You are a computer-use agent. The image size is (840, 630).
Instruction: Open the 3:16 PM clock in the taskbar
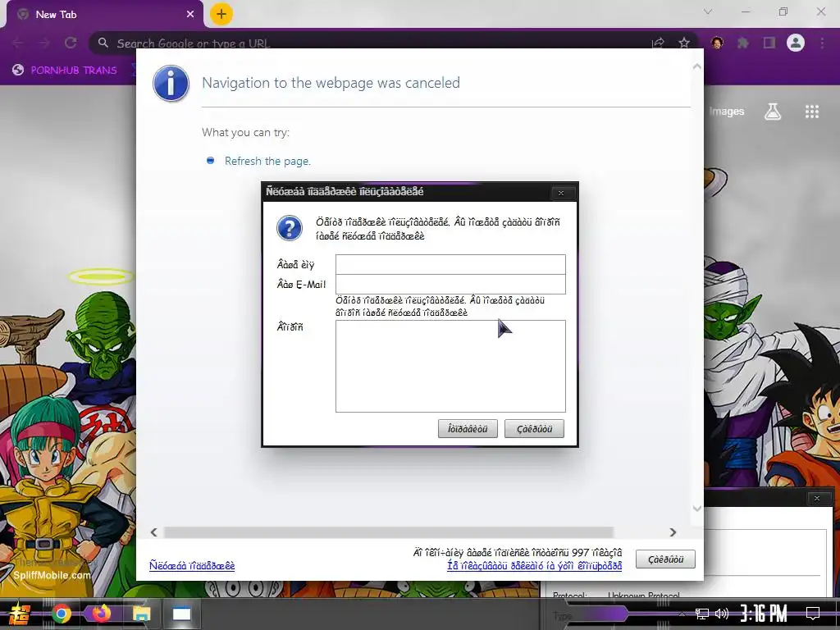pos(764,614)
